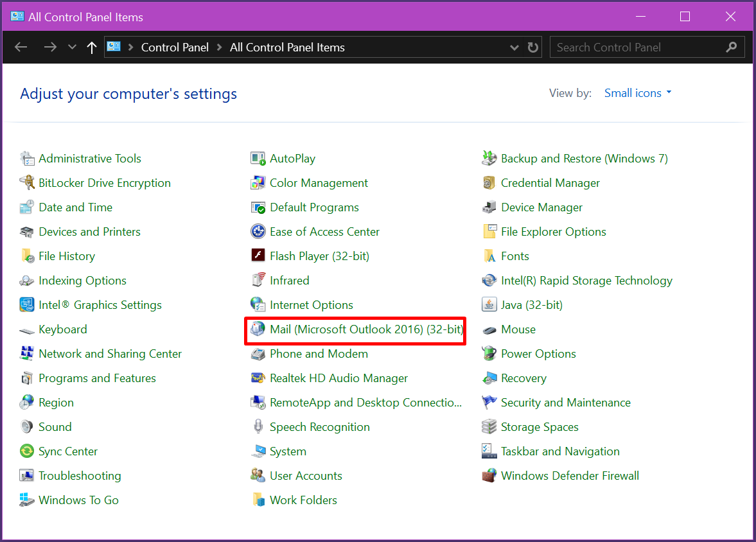Click the Sync Center green icon
The height and width of the screenshot is (542, 756).
(x=27, y=451)
